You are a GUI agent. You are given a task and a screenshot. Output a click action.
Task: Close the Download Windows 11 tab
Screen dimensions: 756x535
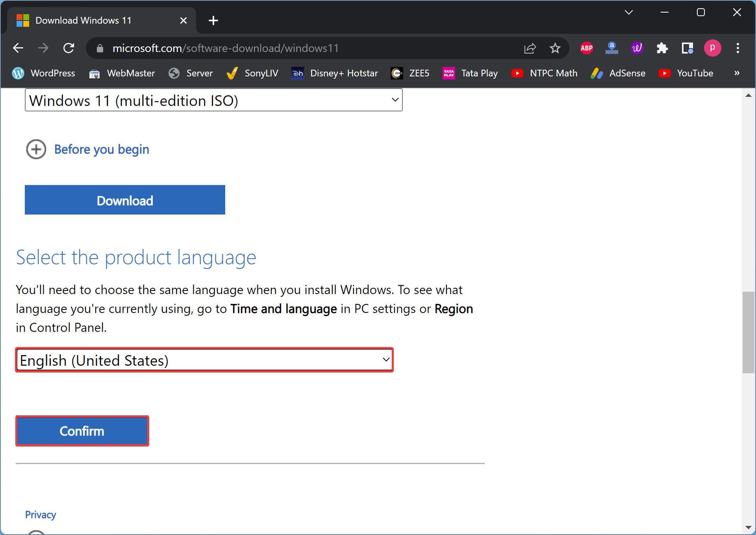click(x=183, y=20)
